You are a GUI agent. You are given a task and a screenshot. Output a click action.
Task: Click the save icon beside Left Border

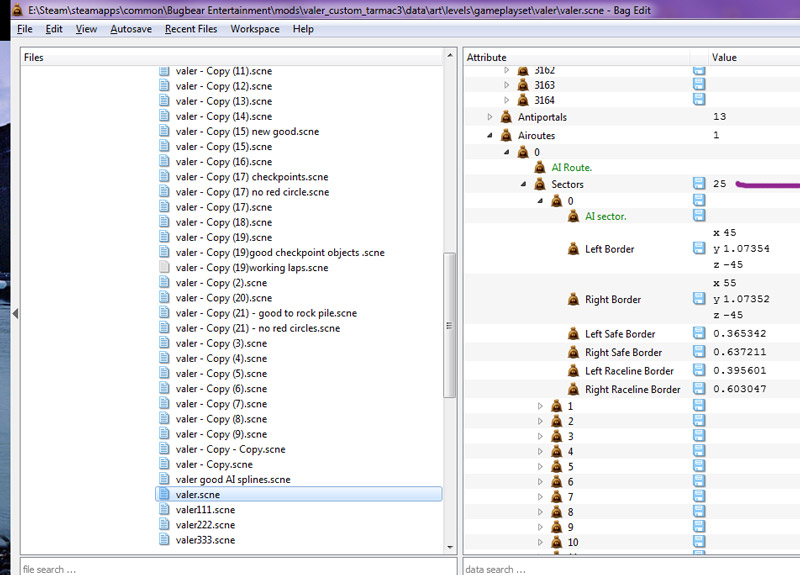tap(699, 248)
